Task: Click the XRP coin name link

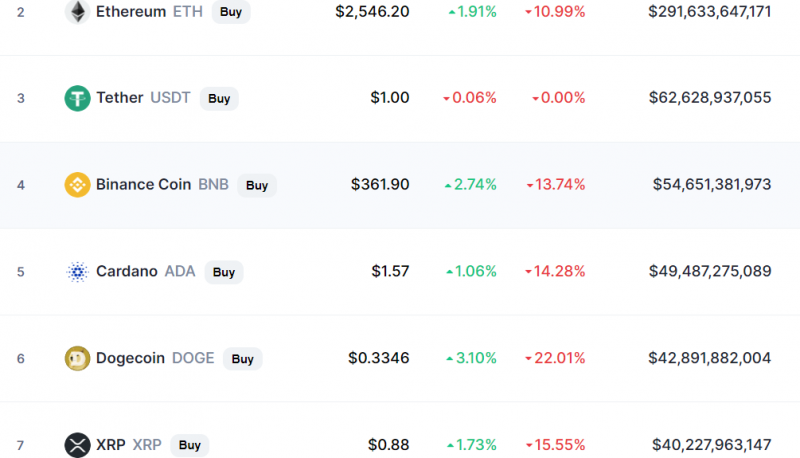Action: click(x=111, y=444)
